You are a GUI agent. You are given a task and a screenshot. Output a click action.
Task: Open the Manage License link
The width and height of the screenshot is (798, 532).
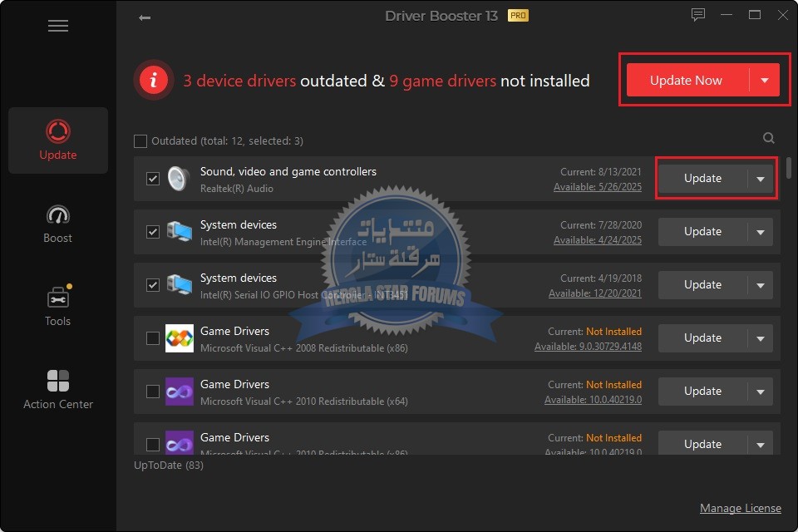740,508
